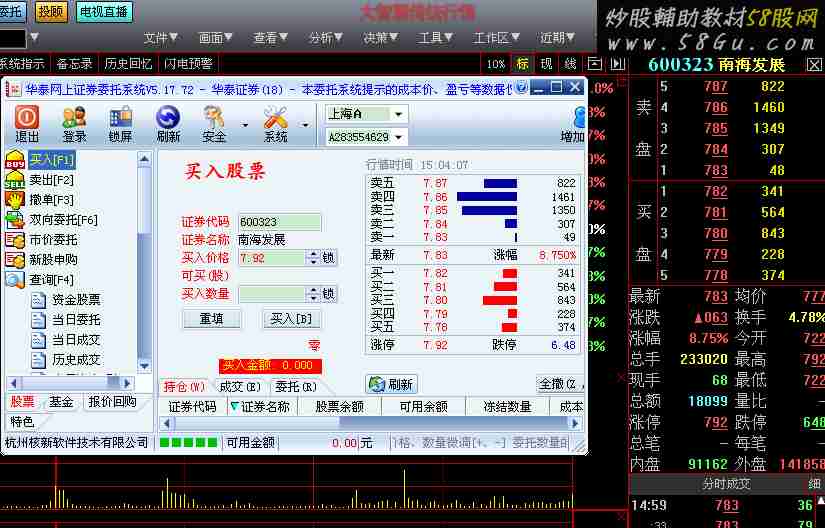Select 卖出[F2] sell in sidebar
The width and height of the screenshot is (825, 528).
click(51, 180)
